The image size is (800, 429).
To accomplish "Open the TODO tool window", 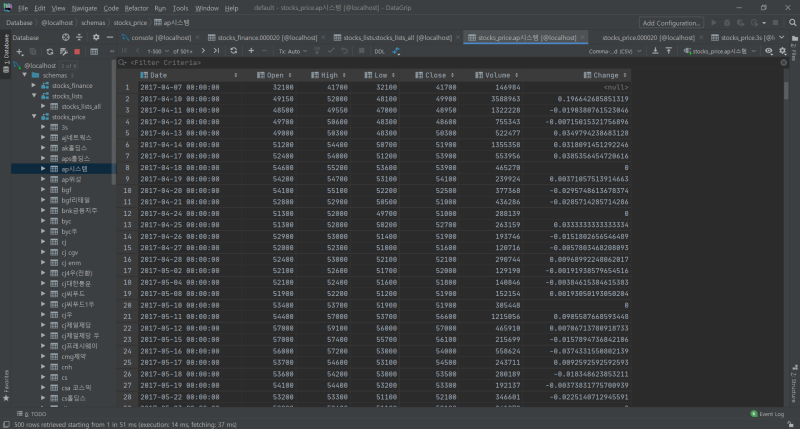I will click(32, 414).
